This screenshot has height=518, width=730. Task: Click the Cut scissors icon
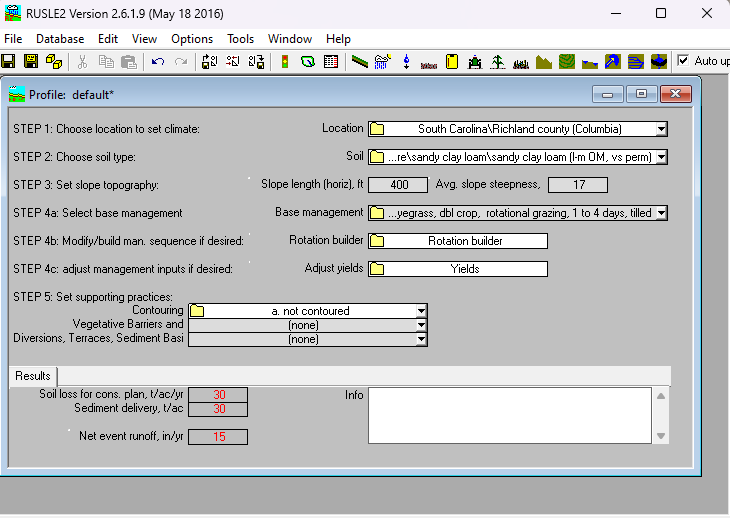pos(82,61)
